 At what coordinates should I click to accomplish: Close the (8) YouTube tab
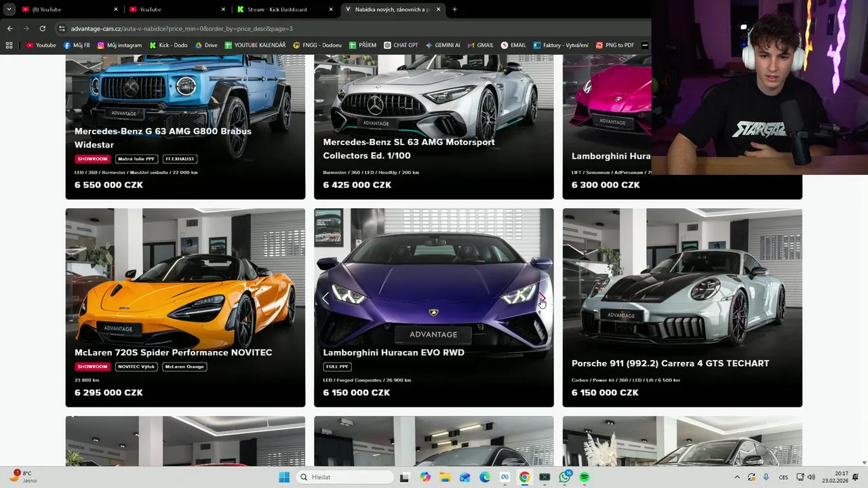115,9
